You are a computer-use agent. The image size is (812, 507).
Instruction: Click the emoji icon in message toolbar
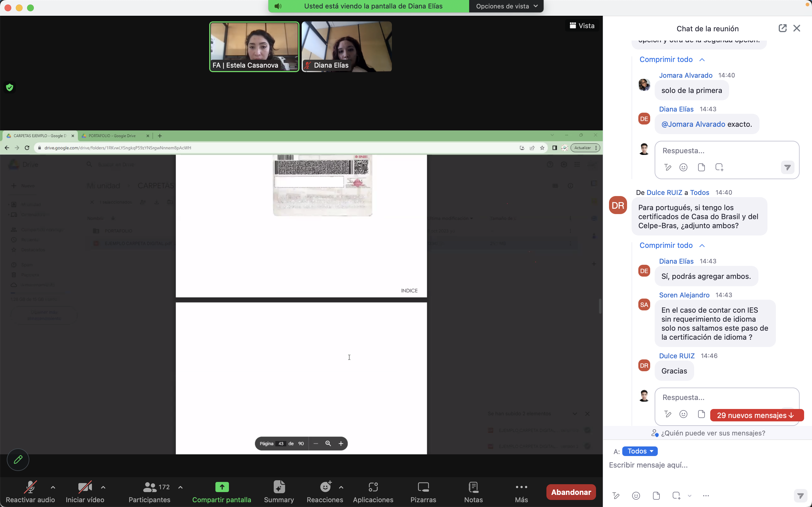pos(636,496)
